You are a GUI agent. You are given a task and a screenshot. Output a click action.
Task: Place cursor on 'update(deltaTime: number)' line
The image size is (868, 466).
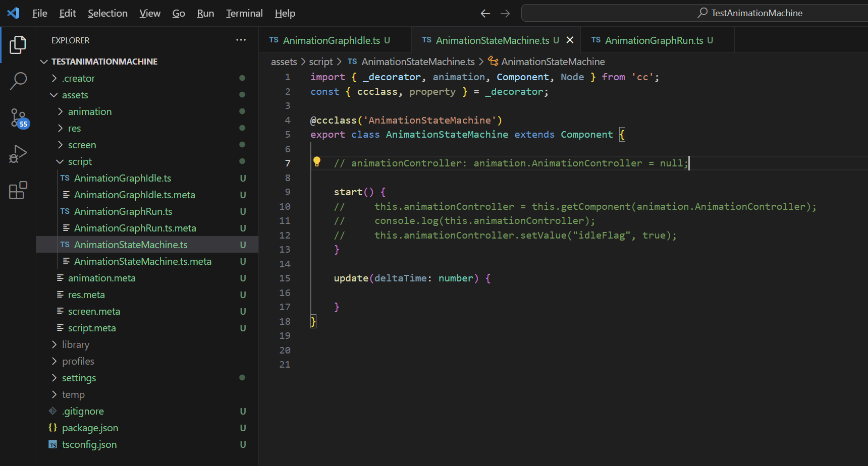click(412, 278)
